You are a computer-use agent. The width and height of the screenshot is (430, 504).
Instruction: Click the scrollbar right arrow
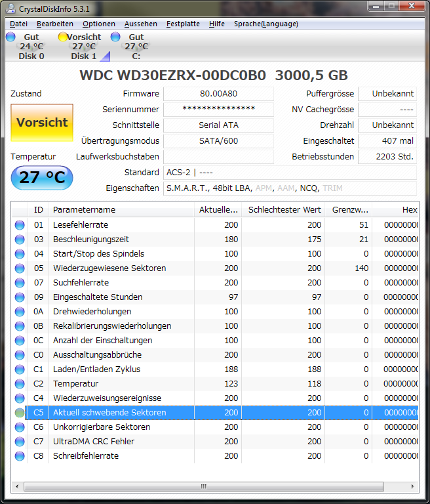(413, 486)
